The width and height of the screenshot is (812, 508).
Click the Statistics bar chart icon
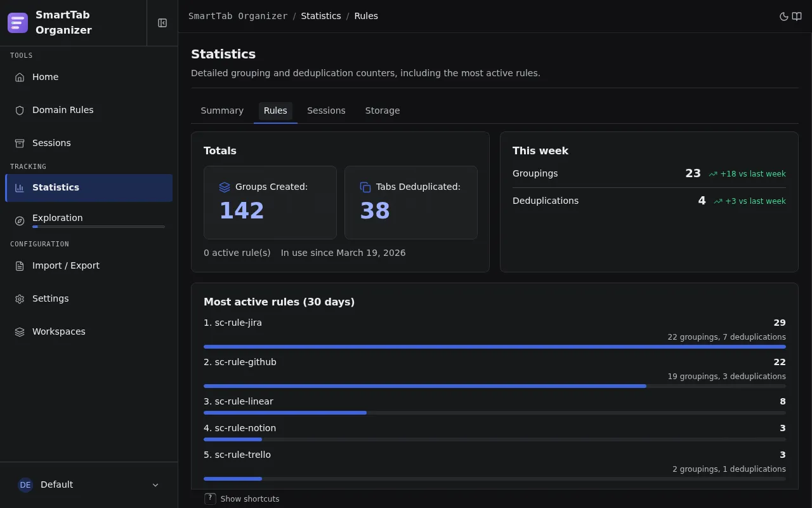pos(20,188)
